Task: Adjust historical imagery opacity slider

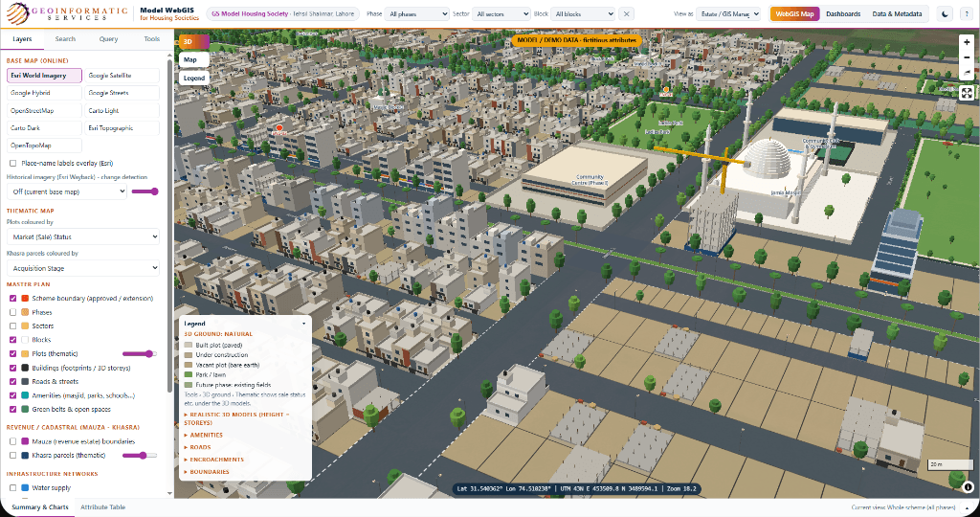Action: (145, 191)
